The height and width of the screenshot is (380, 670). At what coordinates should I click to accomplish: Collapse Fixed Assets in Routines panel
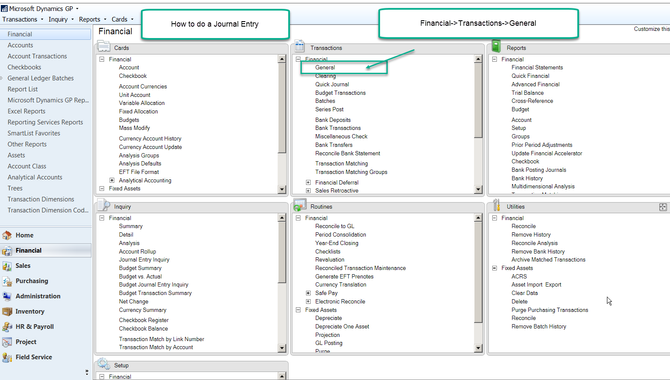click(298, 310)
